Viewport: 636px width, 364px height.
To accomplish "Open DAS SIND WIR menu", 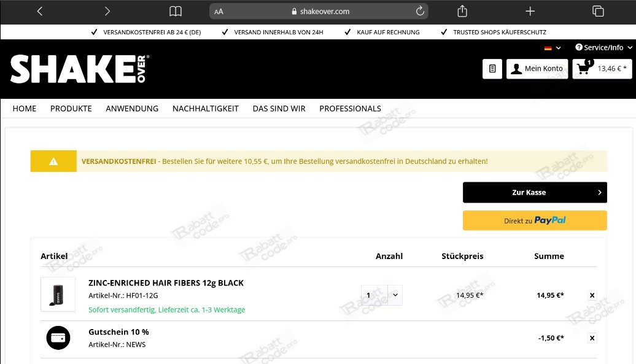I will pyautogui.click(x=279, y=109).
